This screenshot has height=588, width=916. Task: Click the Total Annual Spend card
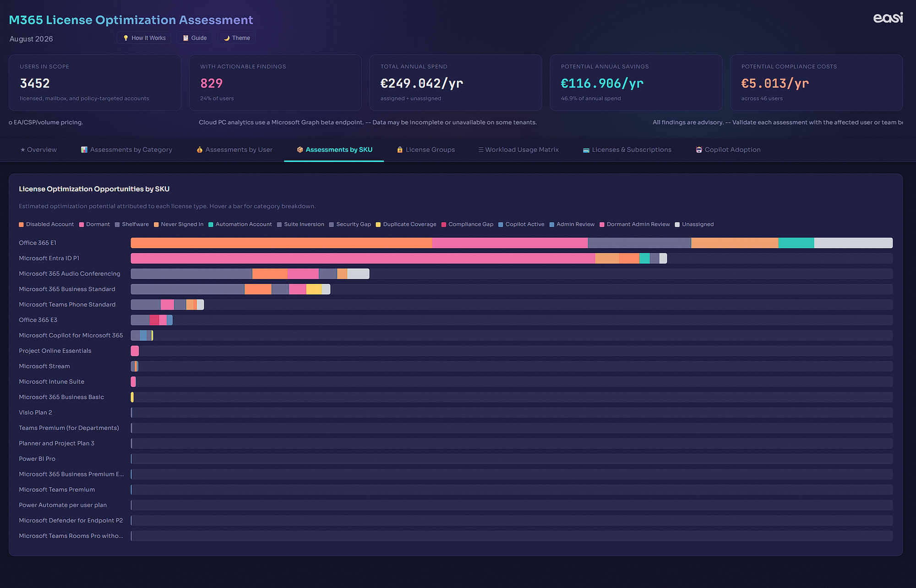point(456,83)
